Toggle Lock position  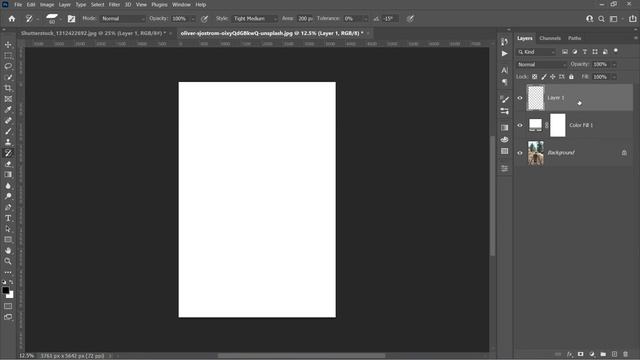(x=553, y=77)
